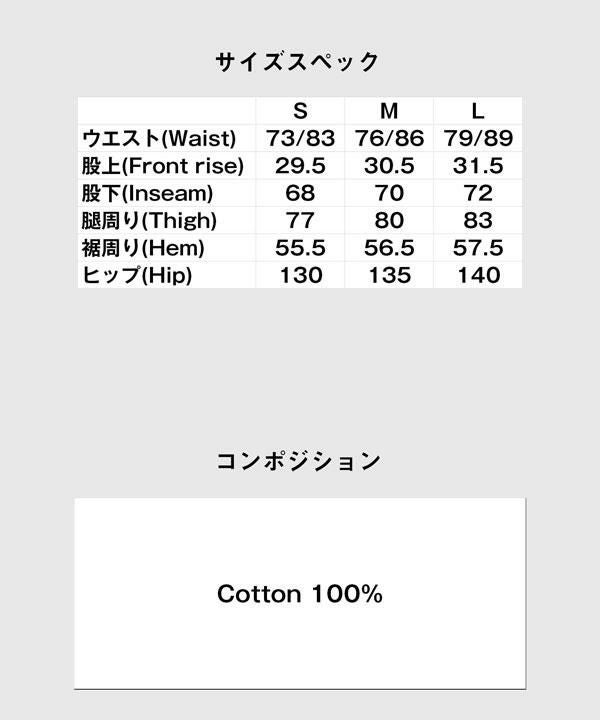Screen dimensions: 600x720
Task: Click the 腿周り(Thigh) row label
Action: pos(149,220)
